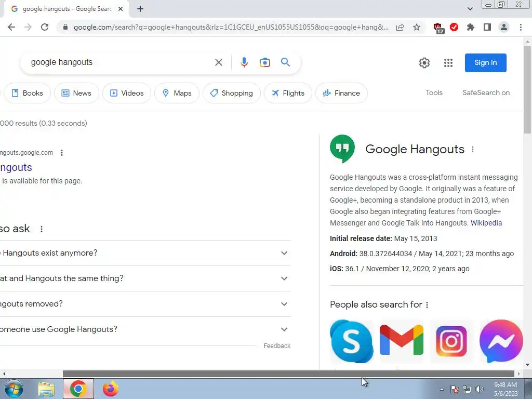Viewport: 532px width, 399px height.
Task: Open the Action Center flag icon
Action: pos(455,389)
